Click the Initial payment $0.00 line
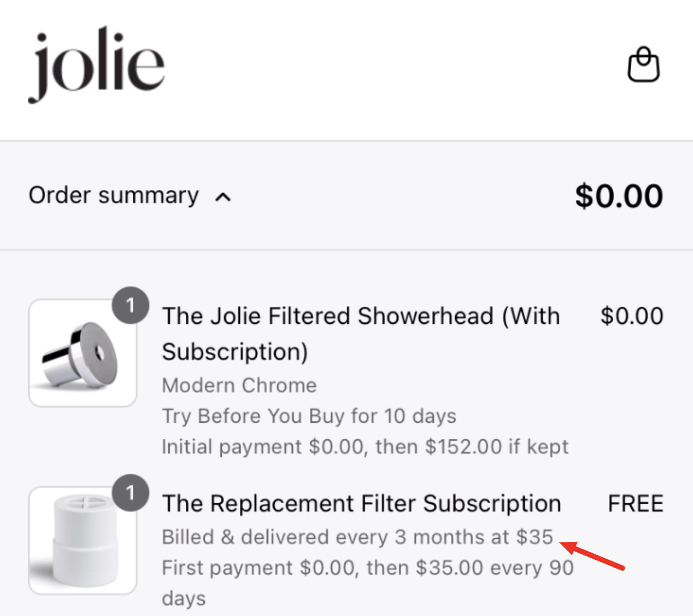 tap(365, 447)
